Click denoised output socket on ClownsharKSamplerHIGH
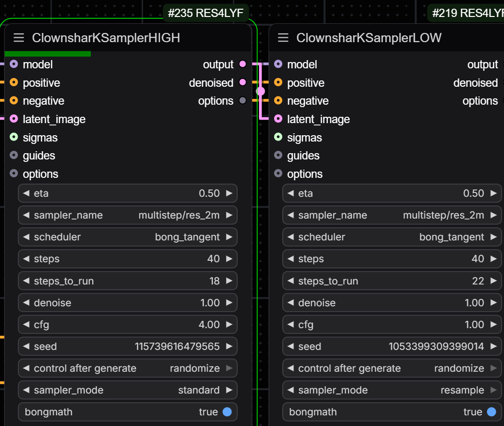Viewport: 504px width, 426px height. click(x=243, y=82)
